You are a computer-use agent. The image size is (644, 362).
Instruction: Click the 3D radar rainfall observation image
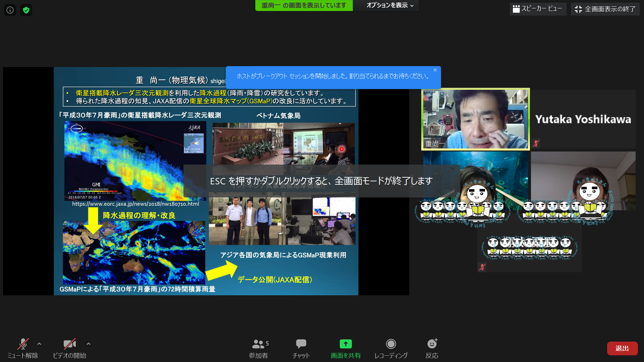[x=135, y=161]
